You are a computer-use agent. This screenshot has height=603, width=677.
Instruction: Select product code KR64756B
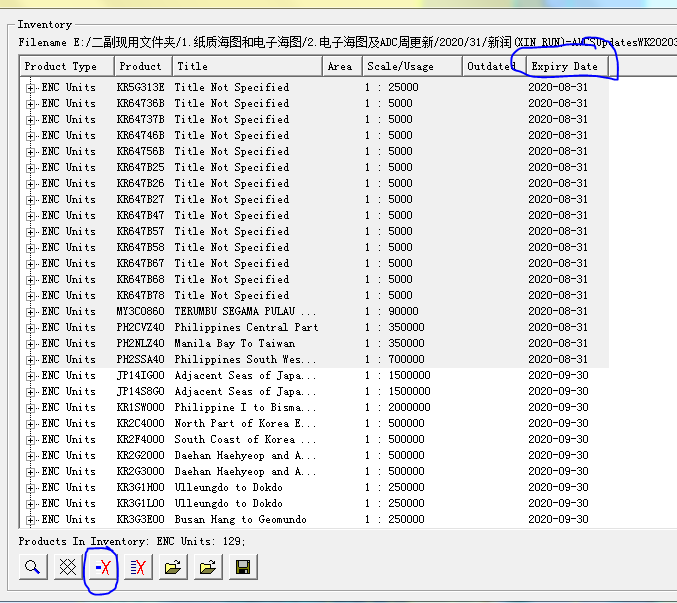[140, 152]
